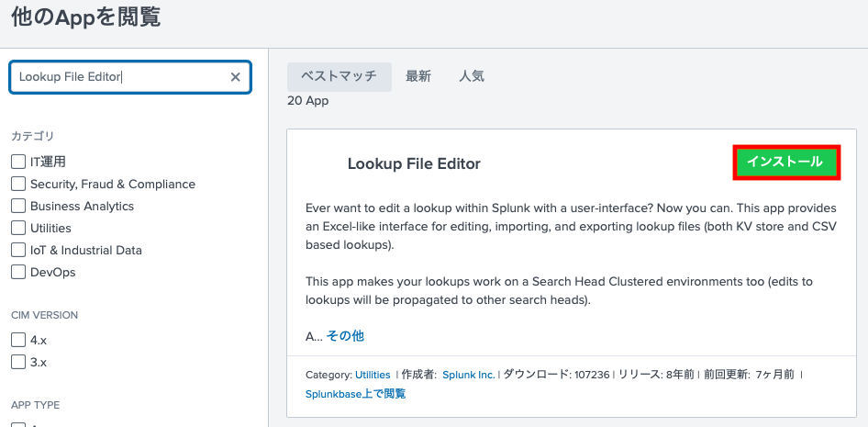Tick the Utilities category checkbox
Screen dimensions: 868x427
click(18, 228)
